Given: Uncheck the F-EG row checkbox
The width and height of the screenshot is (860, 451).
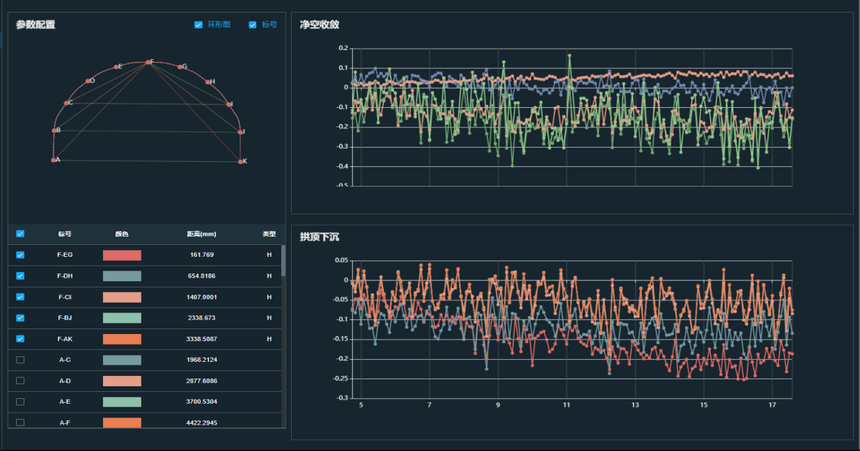Looking at the screenshot, I should click(x=20, y=255).
